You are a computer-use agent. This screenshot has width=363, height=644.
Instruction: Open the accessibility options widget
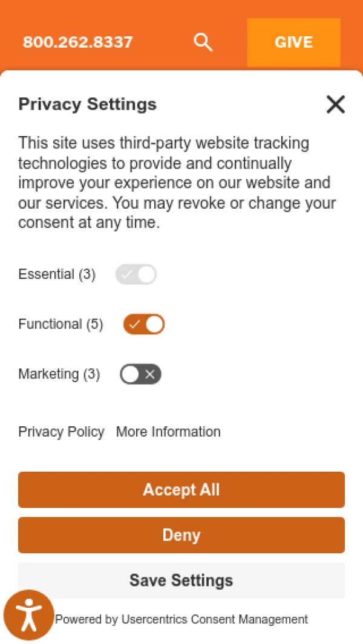28,614
